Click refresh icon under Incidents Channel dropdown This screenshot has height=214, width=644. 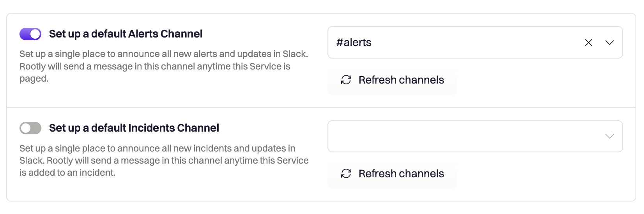(x=346, y=173)
